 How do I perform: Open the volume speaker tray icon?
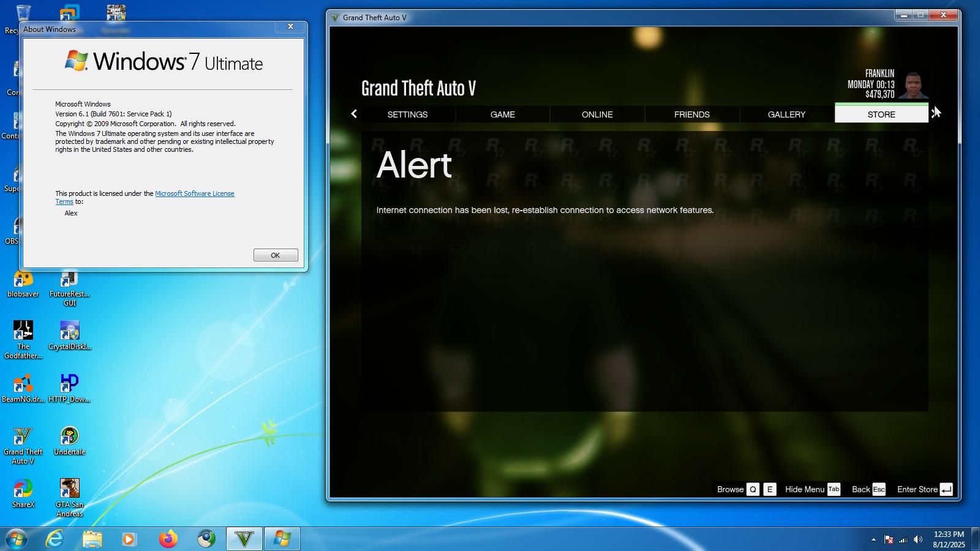(918, 539)
